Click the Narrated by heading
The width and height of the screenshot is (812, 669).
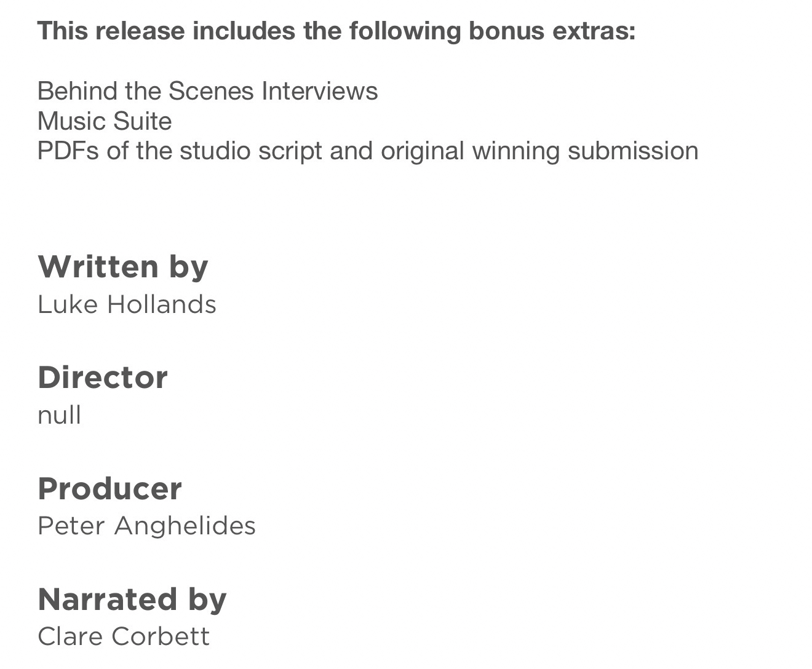[132, 599]
